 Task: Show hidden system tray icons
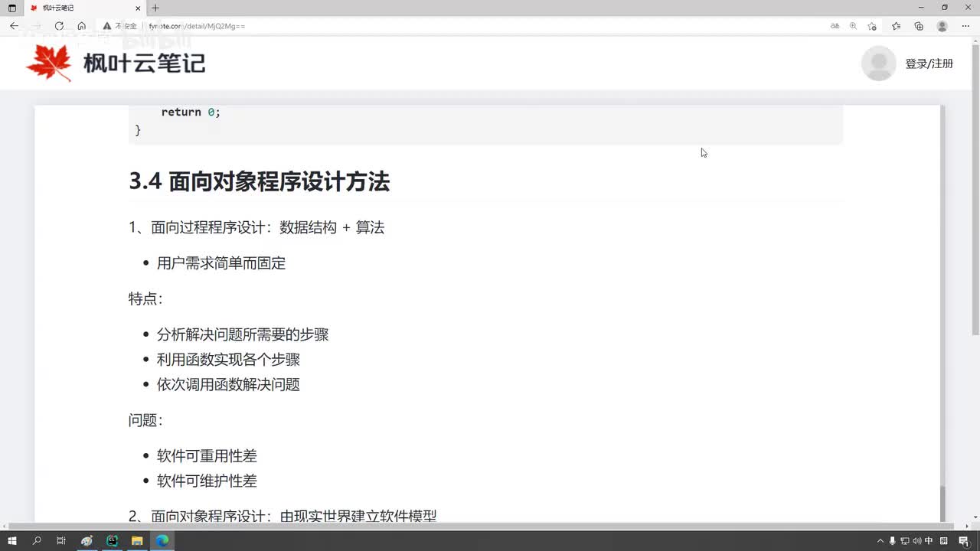coord(880,541)
